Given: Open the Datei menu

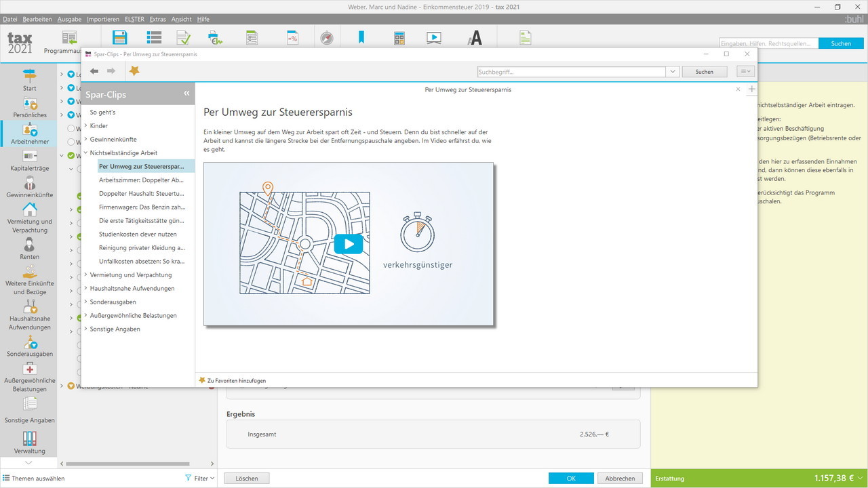Looking at the screenshot, I should click(x=10, y=19).
